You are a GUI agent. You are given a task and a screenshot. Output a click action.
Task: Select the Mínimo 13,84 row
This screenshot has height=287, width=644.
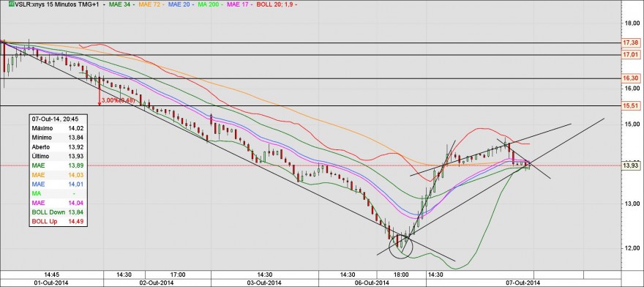click(58, 138)
